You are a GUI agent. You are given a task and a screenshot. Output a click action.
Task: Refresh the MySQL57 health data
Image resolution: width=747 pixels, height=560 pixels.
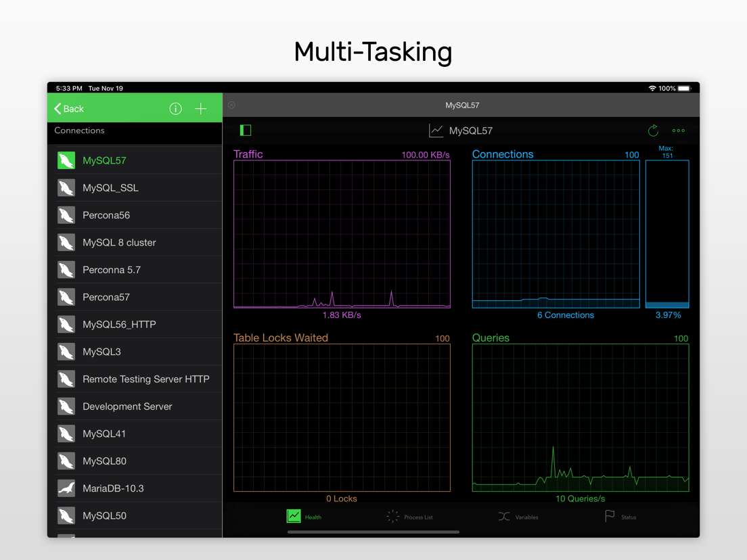tap(653, 130)
